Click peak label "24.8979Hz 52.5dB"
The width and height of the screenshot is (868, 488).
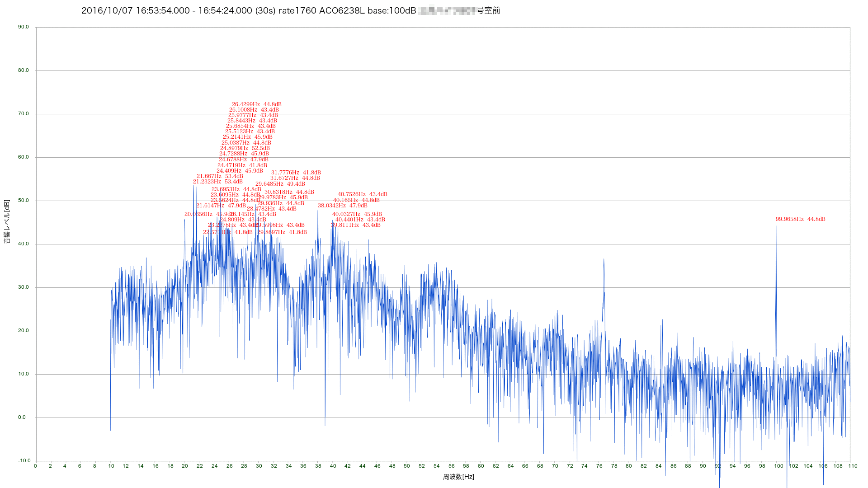245,148
